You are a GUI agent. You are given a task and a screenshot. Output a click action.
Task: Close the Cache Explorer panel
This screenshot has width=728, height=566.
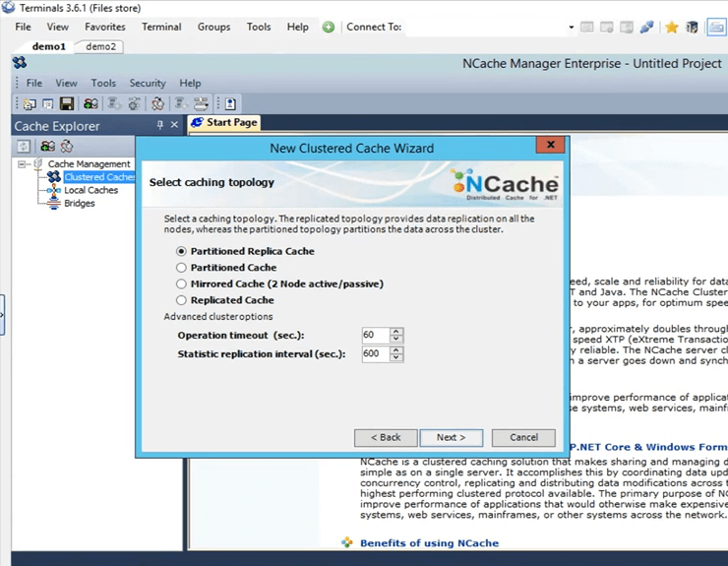tap(174, 125)
